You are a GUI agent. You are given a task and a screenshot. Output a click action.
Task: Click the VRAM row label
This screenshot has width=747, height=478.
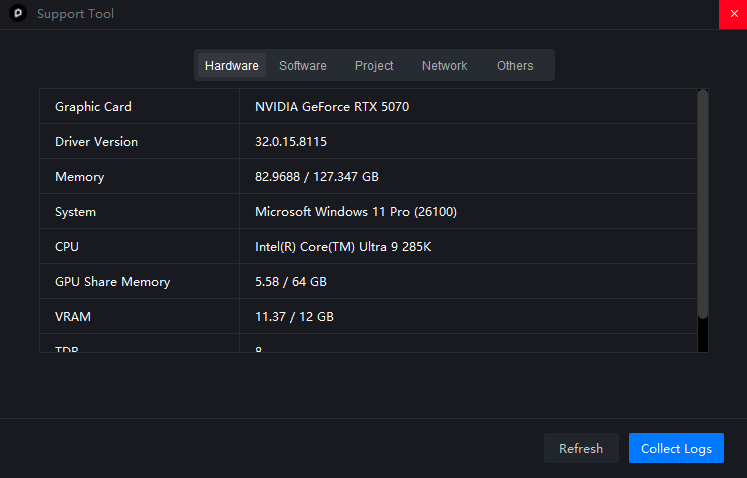73,316
